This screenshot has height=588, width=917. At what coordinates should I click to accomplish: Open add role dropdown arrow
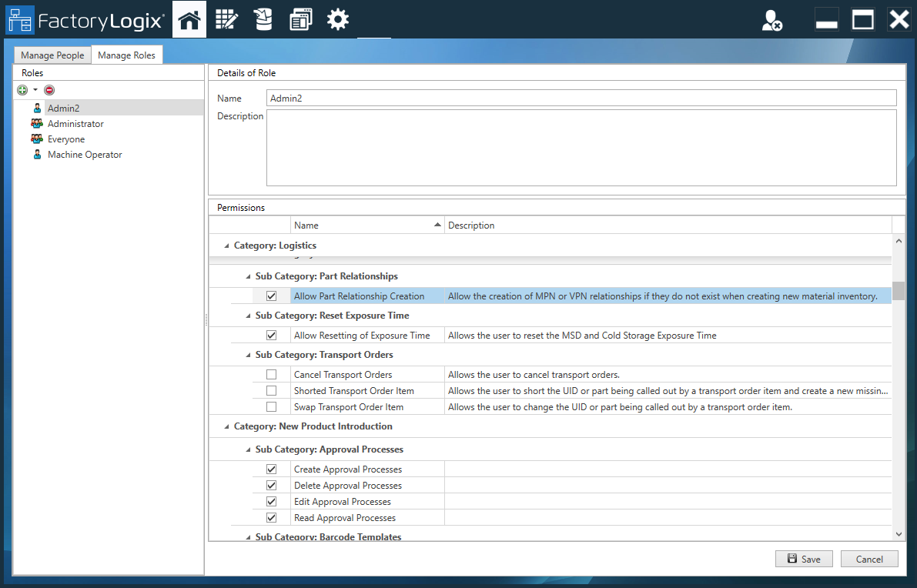(35, 90)
